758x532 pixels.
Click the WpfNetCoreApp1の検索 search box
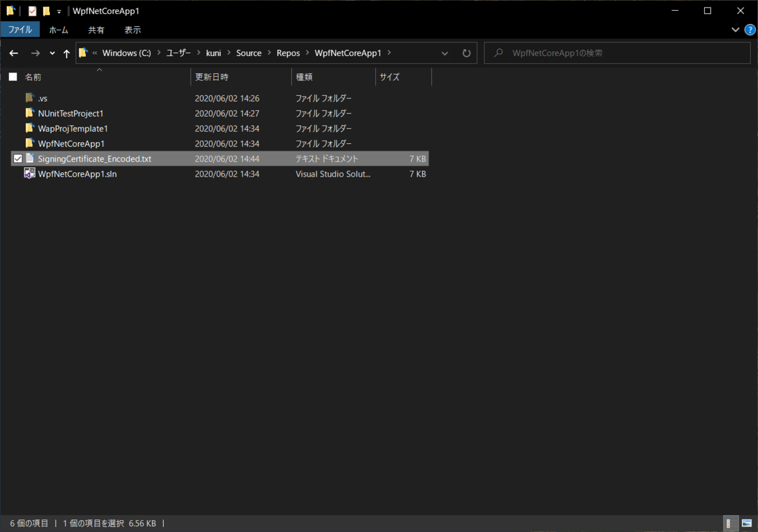tap(618, 54)
